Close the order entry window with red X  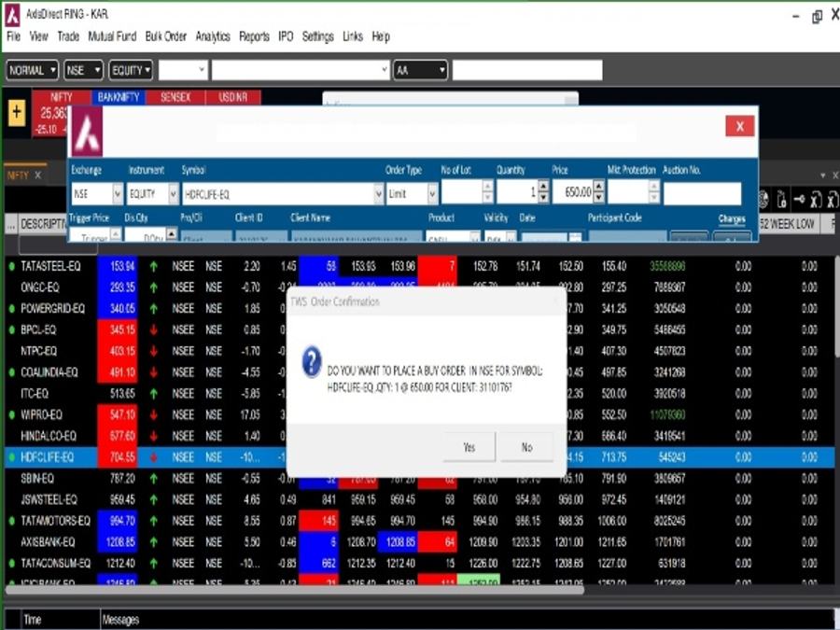click(x=740, y=126)
